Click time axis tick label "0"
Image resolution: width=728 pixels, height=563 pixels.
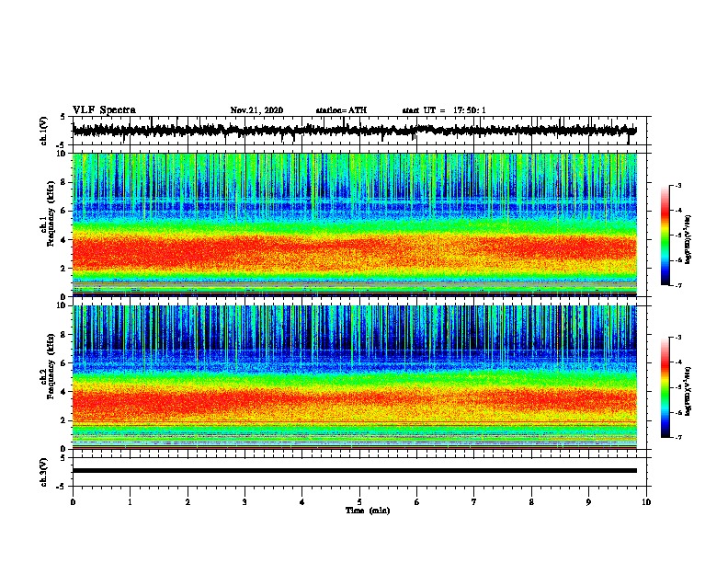click(73, 502)
